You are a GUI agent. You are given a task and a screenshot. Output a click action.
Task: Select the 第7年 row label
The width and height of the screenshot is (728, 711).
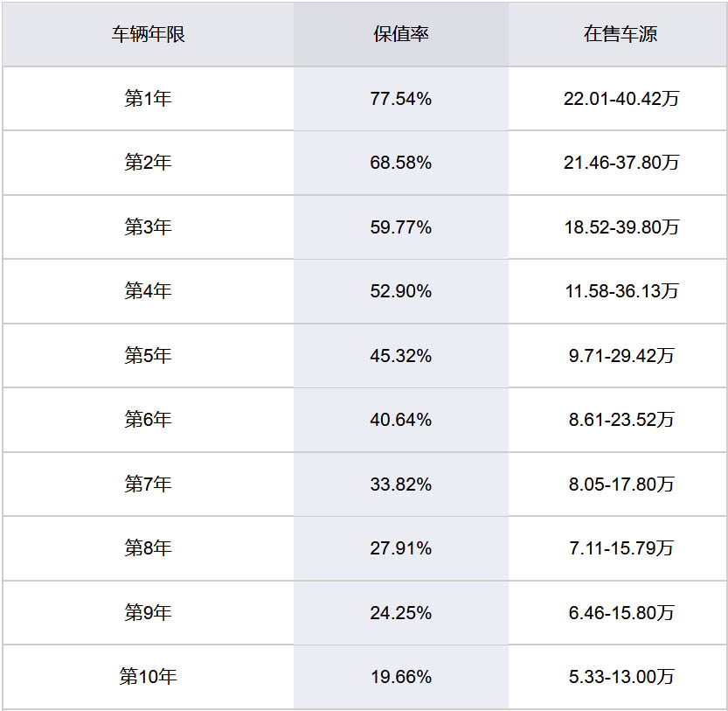tap(148, 484)
